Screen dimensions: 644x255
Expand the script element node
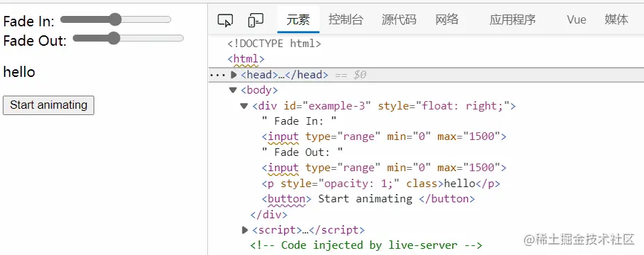[245, 230]
